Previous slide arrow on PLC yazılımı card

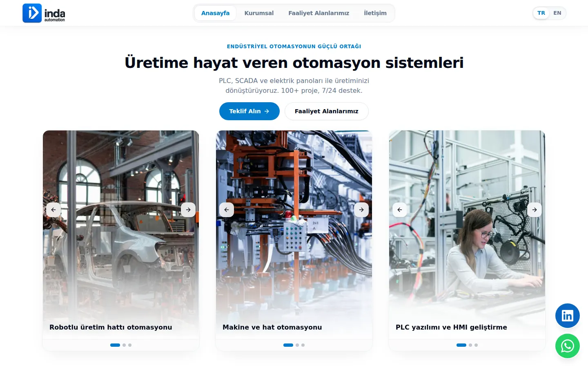pos(400,210)
